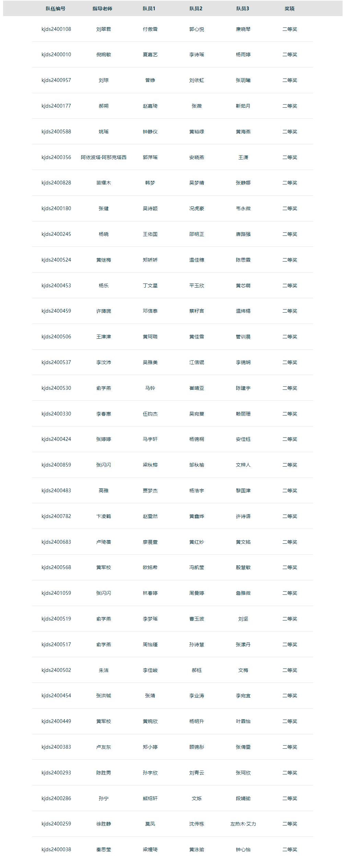Select the 队员1 column header
The width and height of the screenshot is (345, 868).
pos(149,9)
